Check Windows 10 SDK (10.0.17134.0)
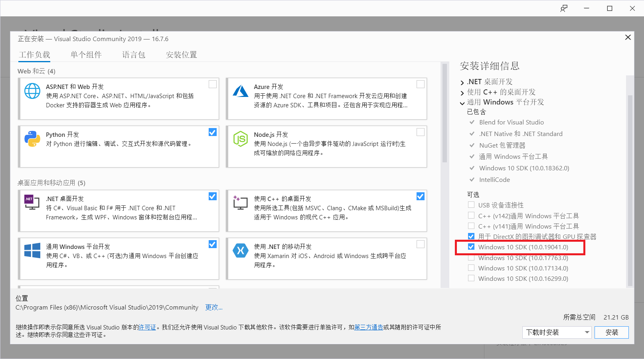This screenshot has width=644, height=359. (471, 268)
